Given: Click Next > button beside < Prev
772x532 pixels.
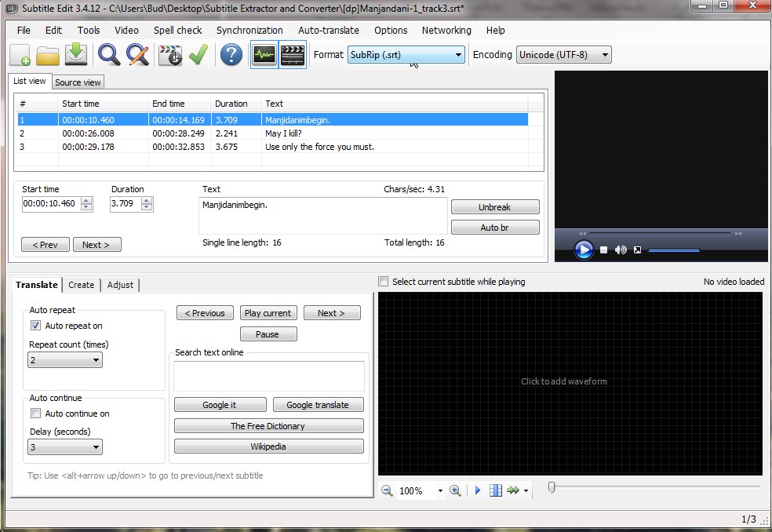Looking at the screenshot, I should coord(96,244).
